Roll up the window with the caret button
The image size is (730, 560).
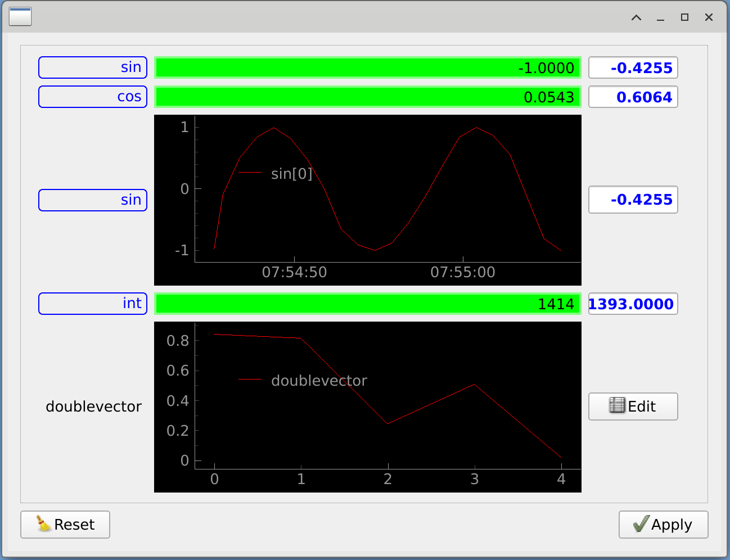pyautogui.click(x=636, y=17)
